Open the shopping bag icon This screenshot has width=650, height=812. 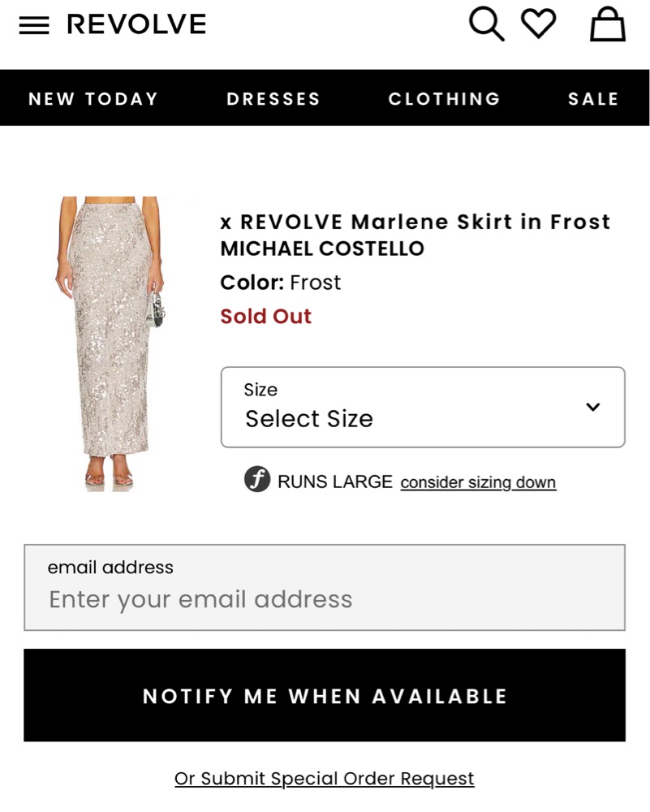pyautogui.click(x=607, y=24)
